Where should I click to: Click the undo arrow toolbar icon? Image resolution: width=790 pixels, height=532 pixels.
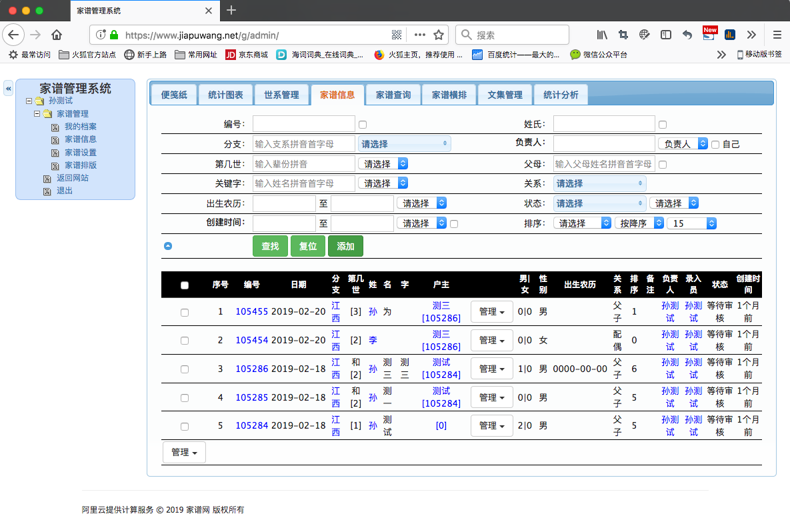[687, 35]
